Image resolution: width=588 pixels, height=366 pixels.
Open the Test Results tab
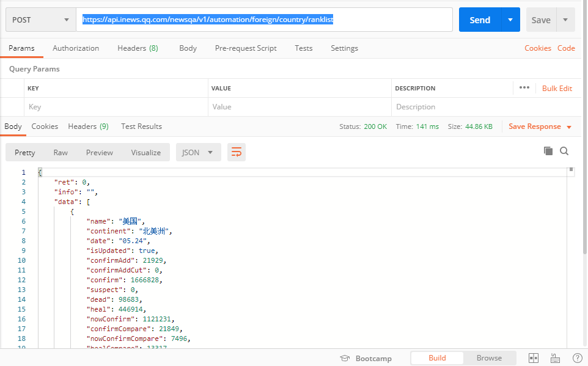tap(141, 126)
